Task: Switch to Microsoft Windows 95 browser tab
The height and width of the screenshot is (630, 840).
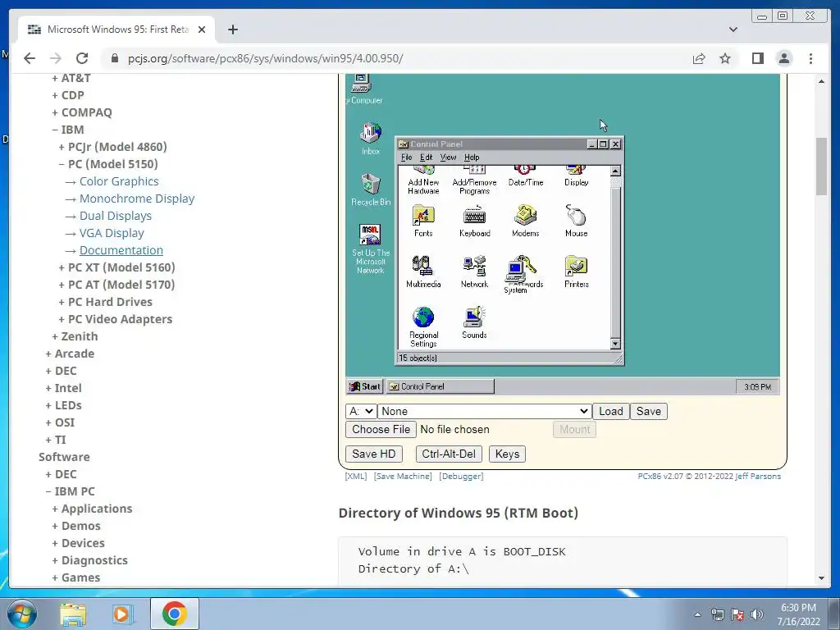Action: click(116, 30)
